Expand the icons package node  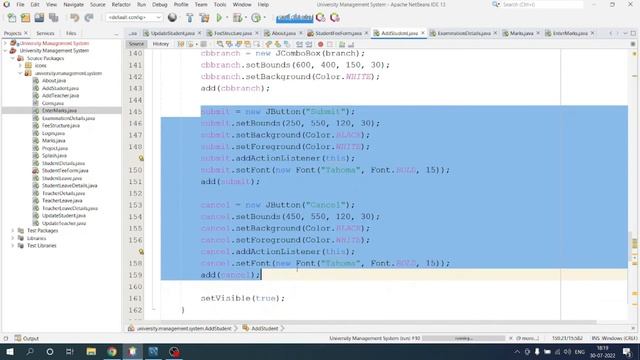click(20, 66)
